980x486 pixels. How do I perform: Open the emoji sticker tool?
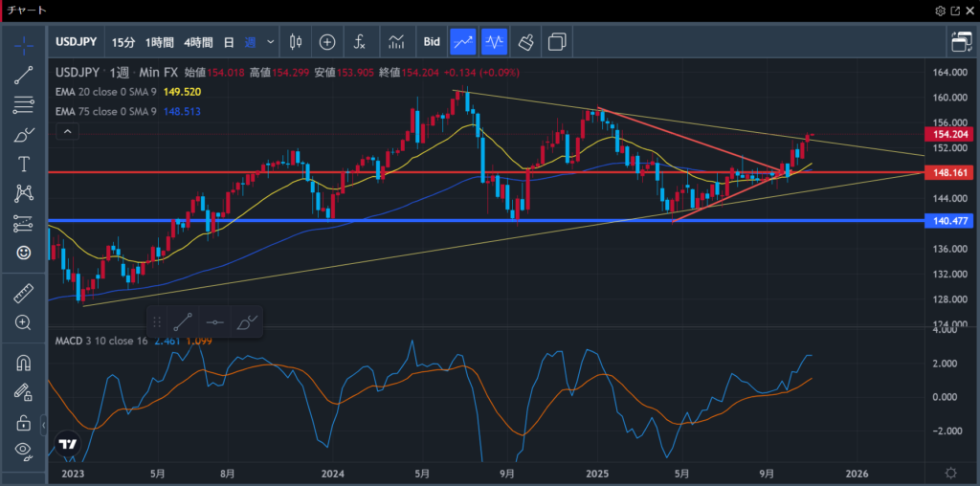pos(25,253)
